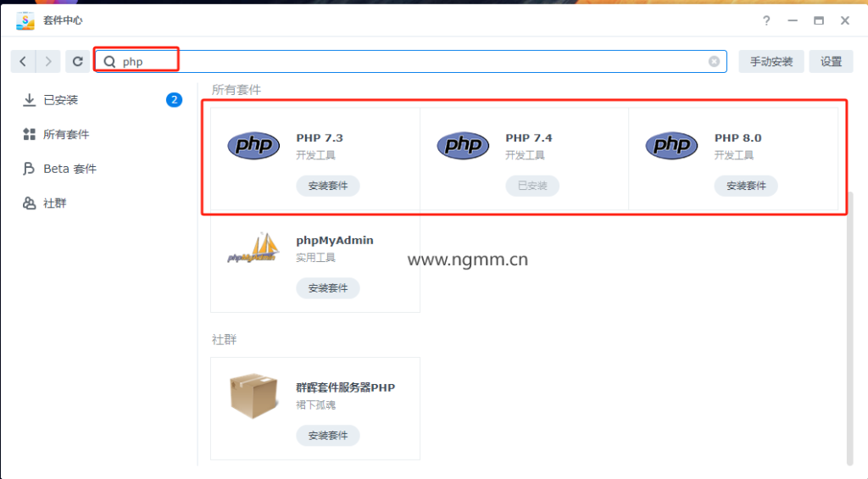The width and height of the screenshot is (868, 479).
Task: Click the installed count badge 2
Action: coord(174,100)
